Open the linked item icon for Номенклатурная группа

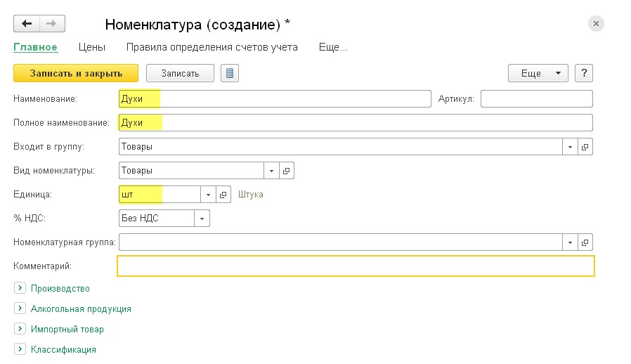tap(585, 242)
